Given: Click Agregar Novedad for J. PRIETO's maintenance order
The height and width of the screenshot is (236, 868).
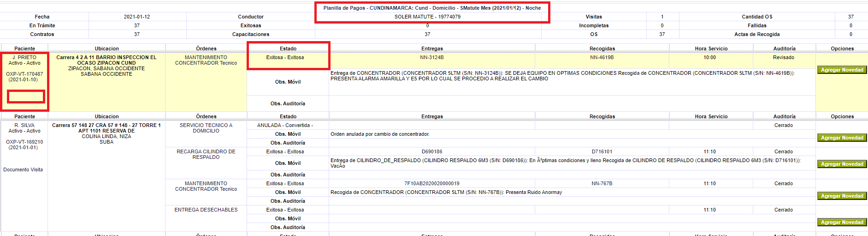Looking at the screenshot, I should coord(842,70).
